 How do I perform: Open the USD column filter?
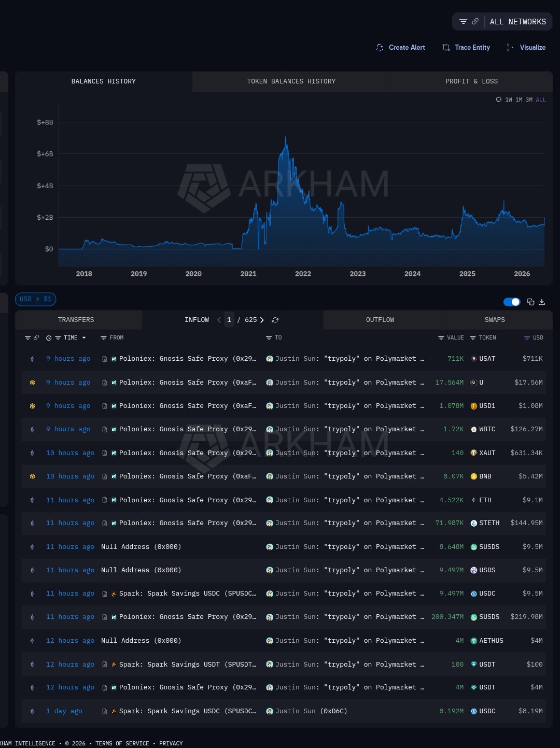[527, 338]
